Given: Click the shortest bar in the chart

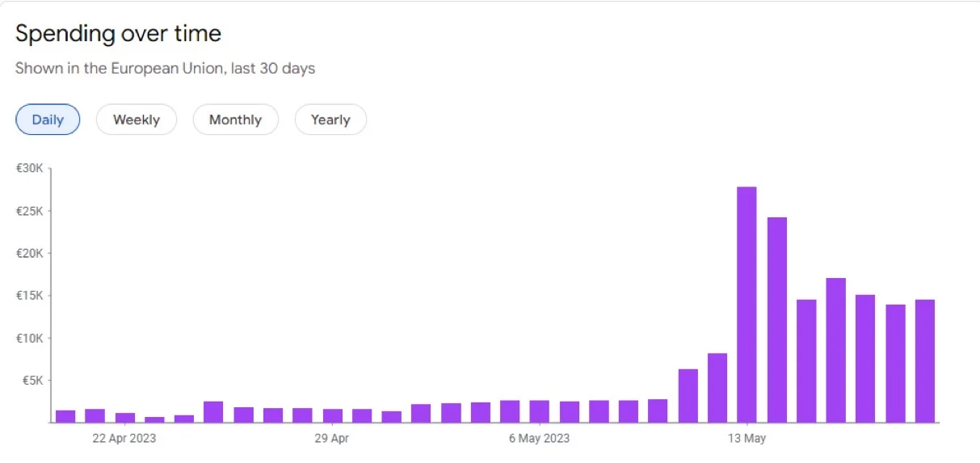Looking at the screenshot, I should [154, 419].
